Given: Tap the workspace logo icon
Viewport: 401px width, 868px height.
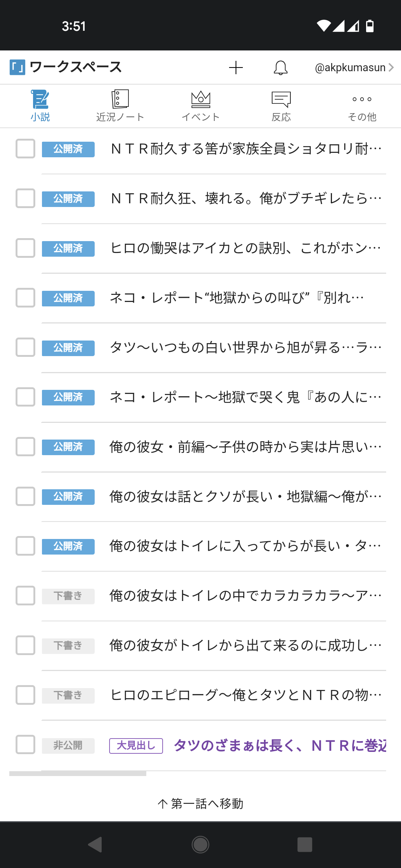Looking at the screenshot, I should pyautogui.click(x=17, y=67).
